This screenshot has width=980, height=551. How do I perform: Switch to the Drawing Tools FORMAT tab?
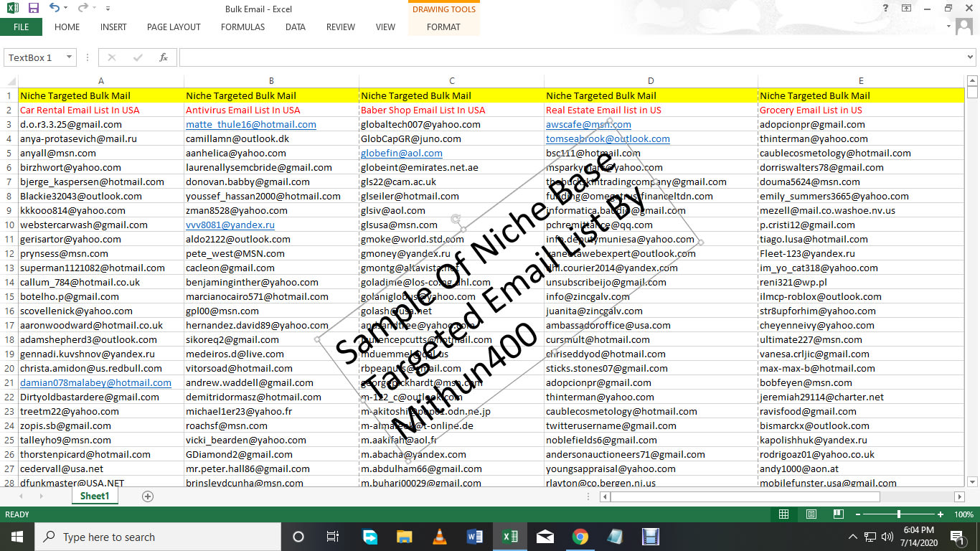(x=443, y=27)
